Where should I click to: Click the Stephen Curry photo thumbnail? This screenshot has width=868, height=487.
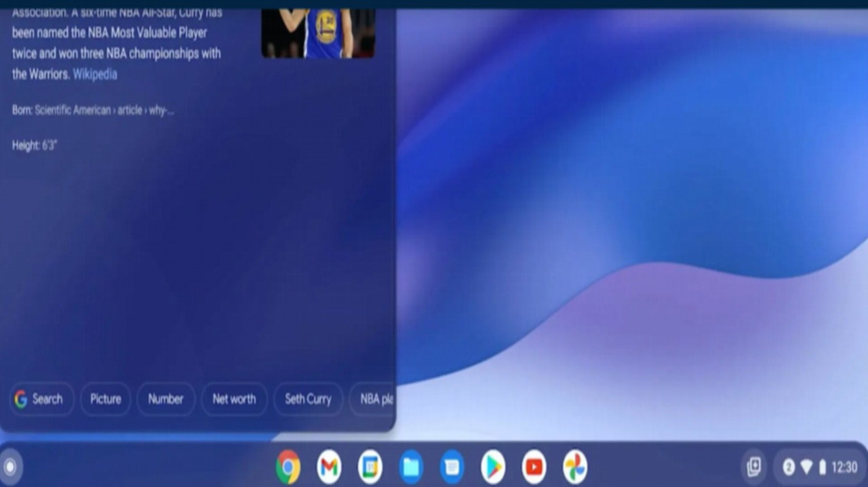pos(317,31)
